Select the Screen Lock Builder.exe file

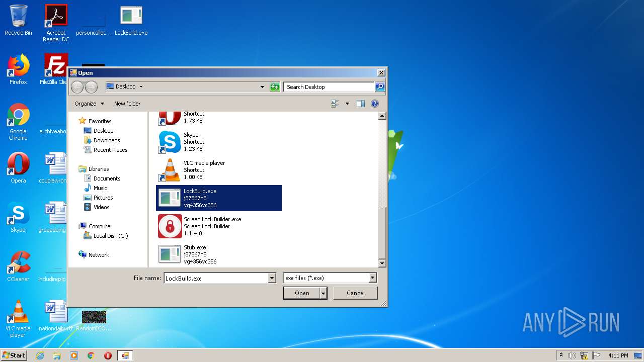click(219, 226)
